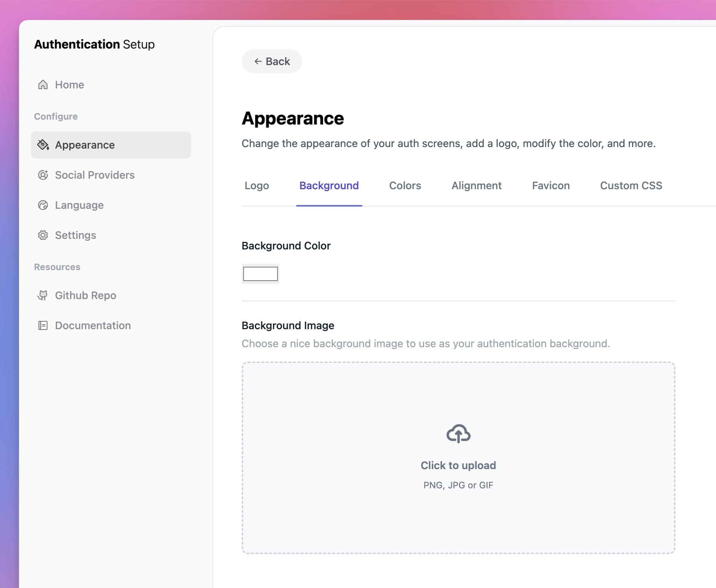Switch to the Alignment tab

tap(476, 185)
